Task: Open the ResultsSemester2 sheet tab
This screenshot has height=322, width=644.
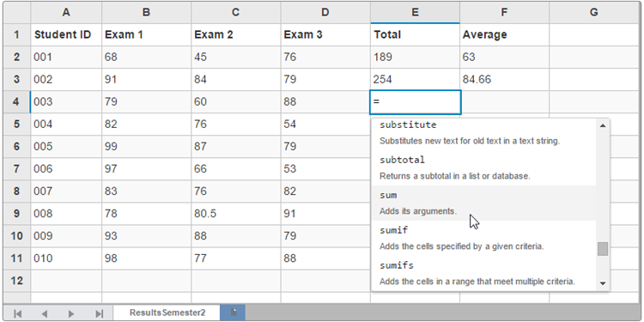Action: (x=167, y=313)
